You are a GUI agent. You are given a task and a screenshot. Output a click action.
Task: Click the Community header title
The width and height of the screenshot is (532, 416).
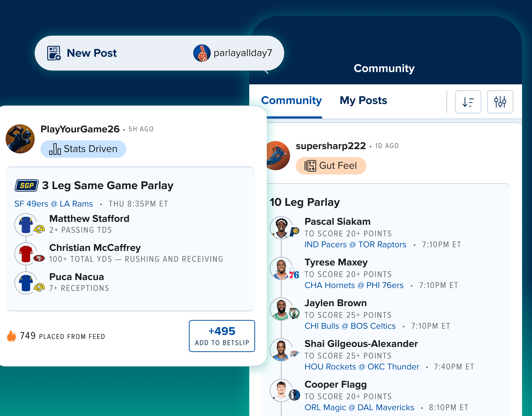pos(384,68)
